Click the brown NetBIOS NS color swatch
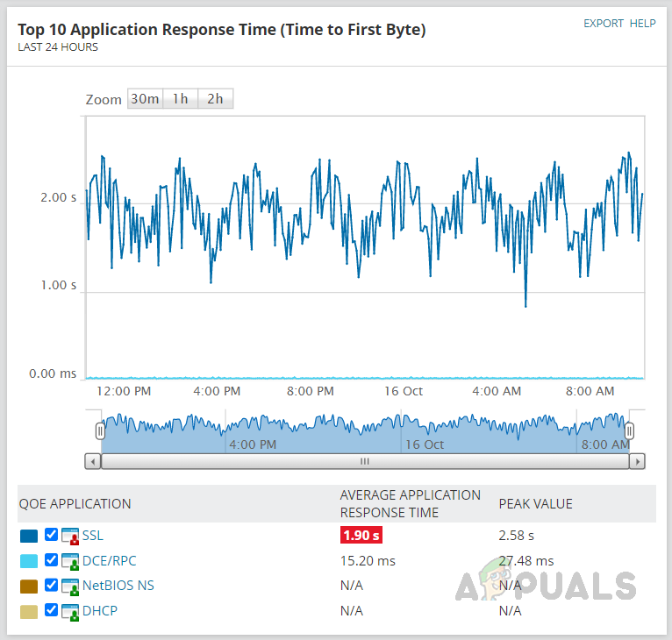Screen dimensions: 672x640 (29, 587)
